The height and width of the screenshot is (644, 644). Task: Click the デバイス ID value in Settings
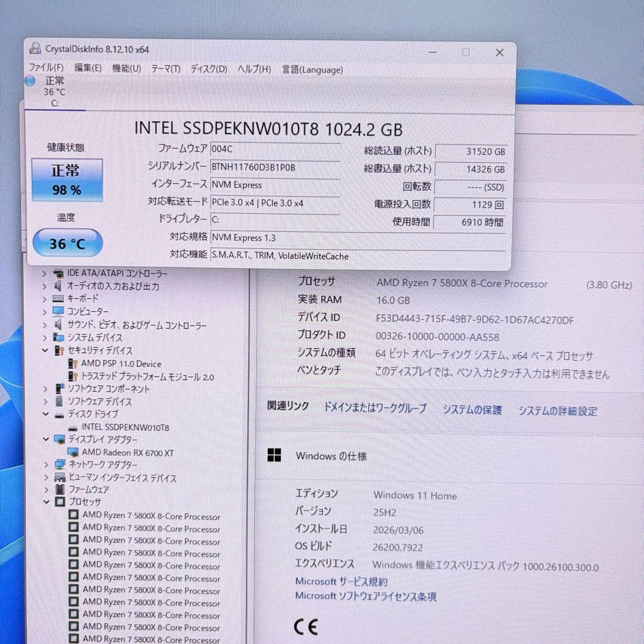pyautogui.click(x=475, y=320)
